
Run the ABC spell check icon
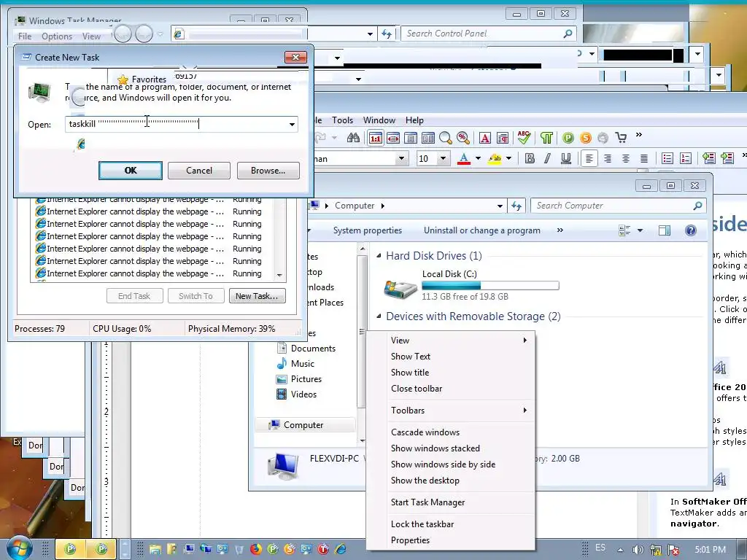524,138
